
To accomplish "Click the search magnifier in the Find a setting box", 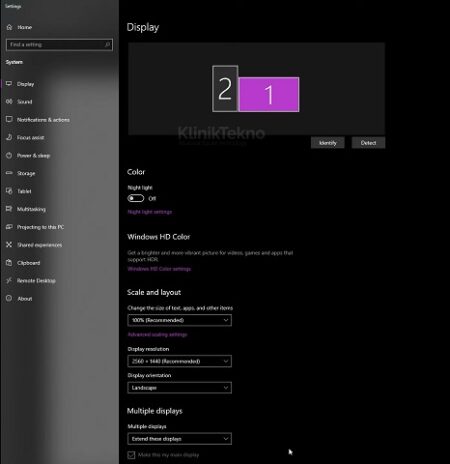I will (107, 45).
